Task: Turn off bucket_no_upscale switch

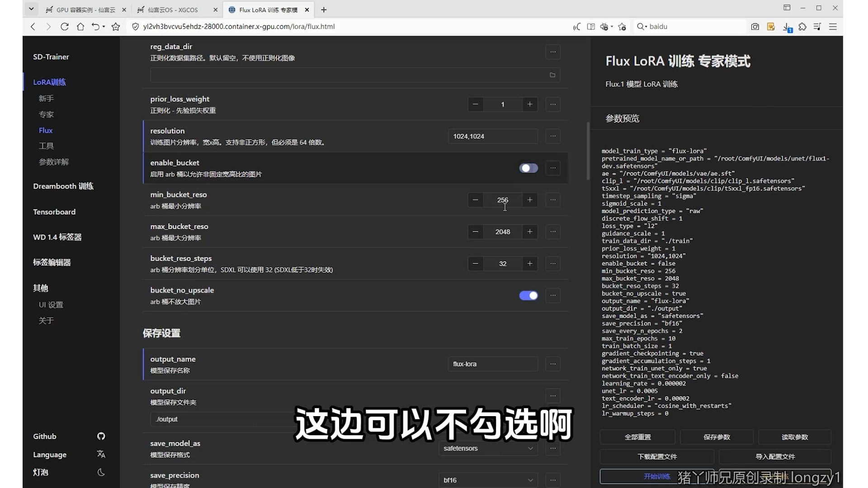Action: pos(528,296)
